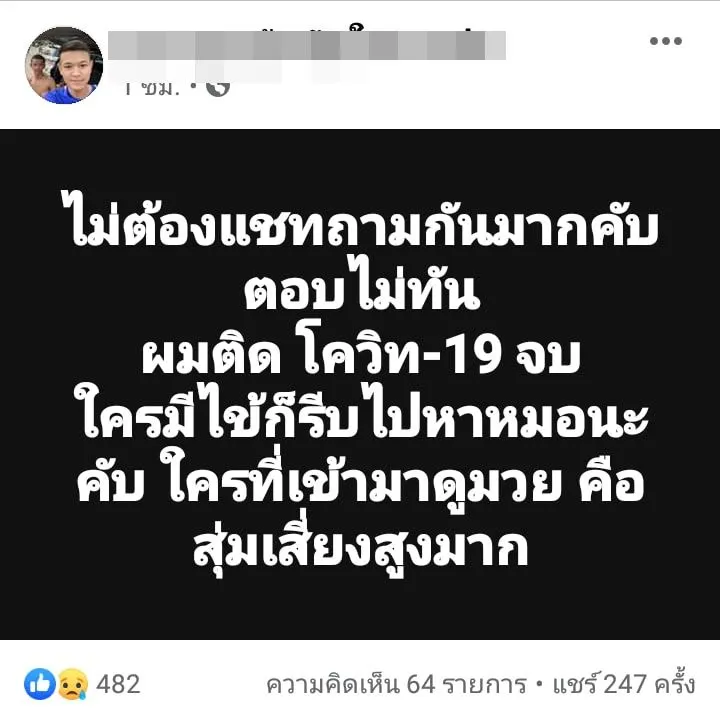Click the sad crying emoji reaction icon
This screenshot has width=720, height=725.
tap(72, 683)
